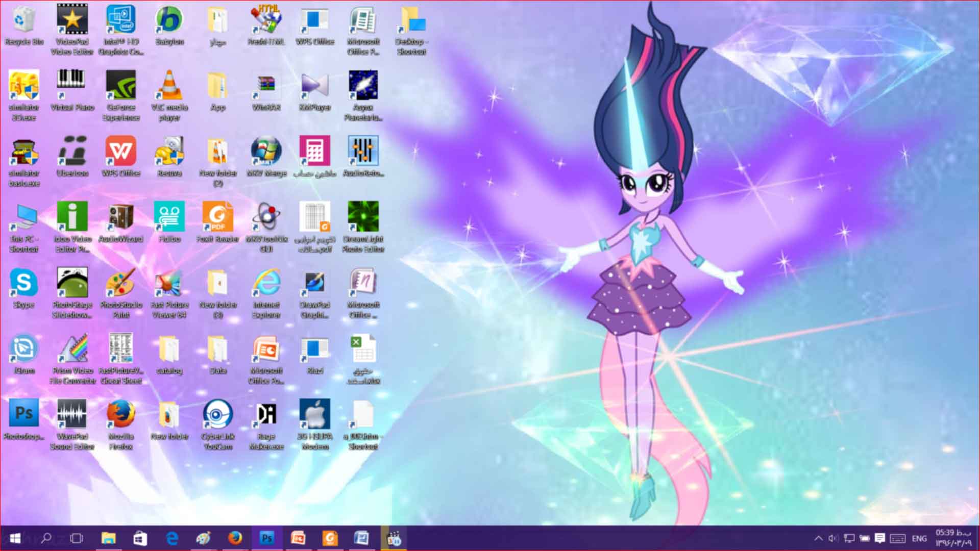Open the taskbar clock and calendar
The width and height of the screenshot is (980, 551).
pyautogui.click(x=953, y=538)
